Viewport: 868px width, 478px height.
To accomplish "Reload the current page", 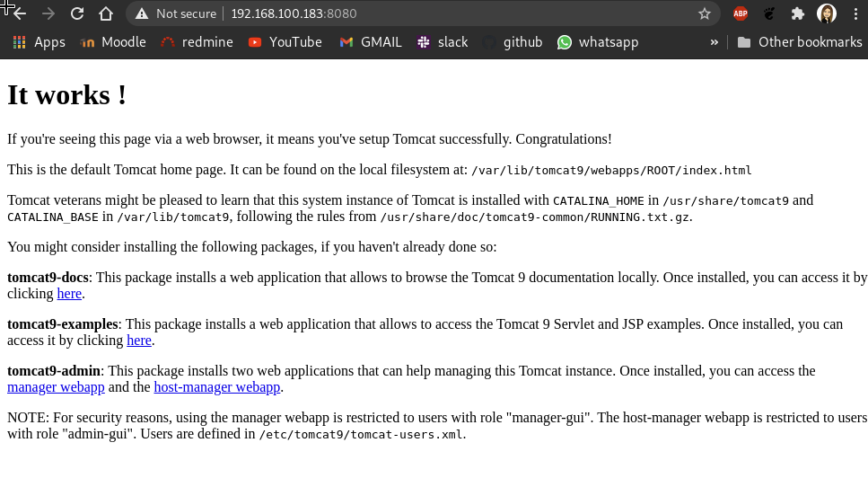I will coord(77,13).
